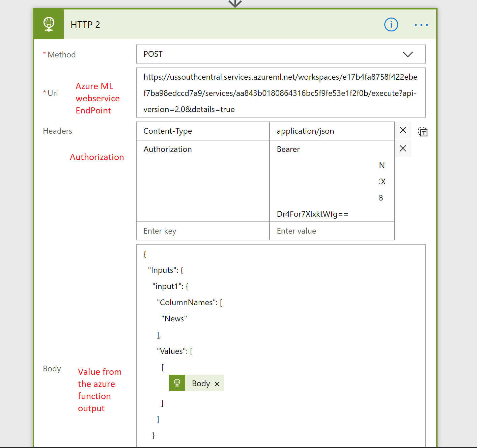The width and height of the screenshot is (477, 448).
Task: Click the scrollbar on the right edge
Action: [474, 223]
